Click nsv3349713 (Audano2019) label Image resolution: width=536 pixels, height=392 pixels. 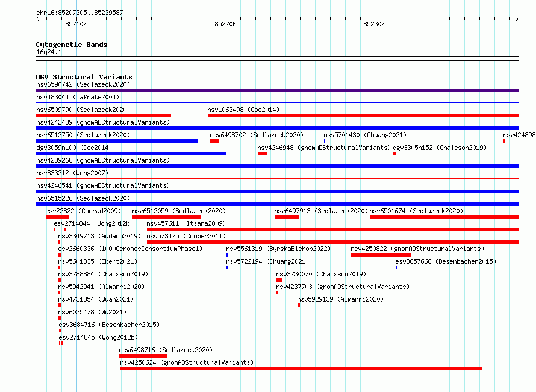coord(99,236)
